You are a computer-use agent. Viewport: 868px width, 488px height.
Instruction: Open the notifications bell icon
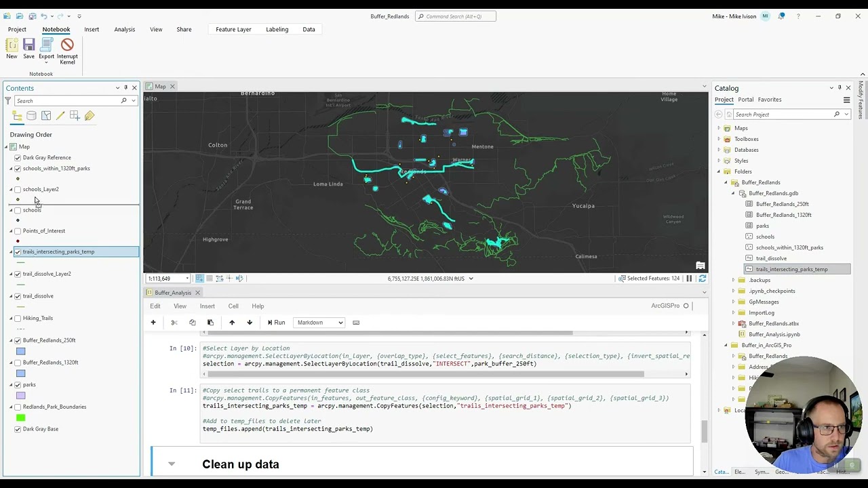click(781, 16)
